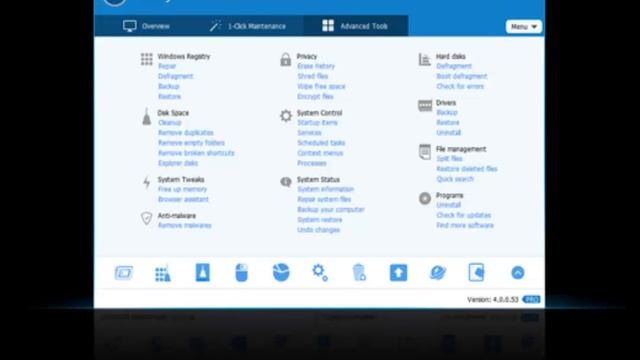Open Startup items link

click(317, 122)
